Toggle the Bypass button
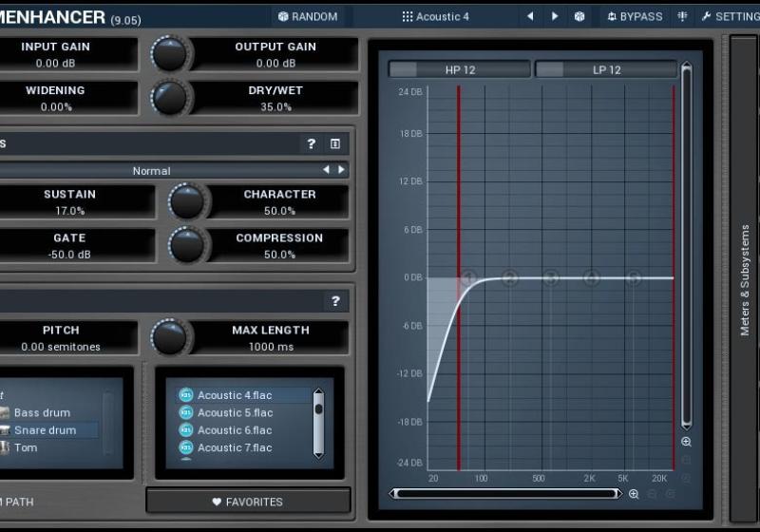This screenshot has height=532, width=760. (635, 16)
